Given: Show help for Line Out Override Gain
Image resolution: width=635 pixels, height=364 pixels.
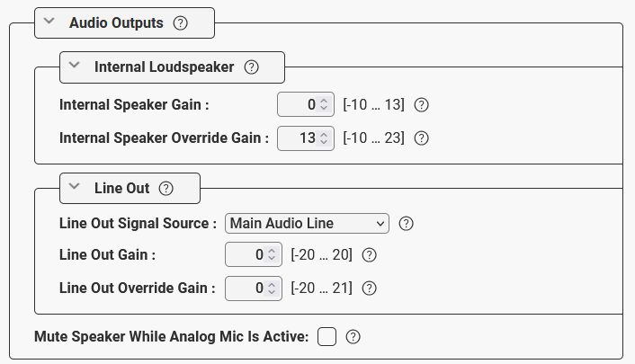Looking at the screenshot, I should 368,289.
